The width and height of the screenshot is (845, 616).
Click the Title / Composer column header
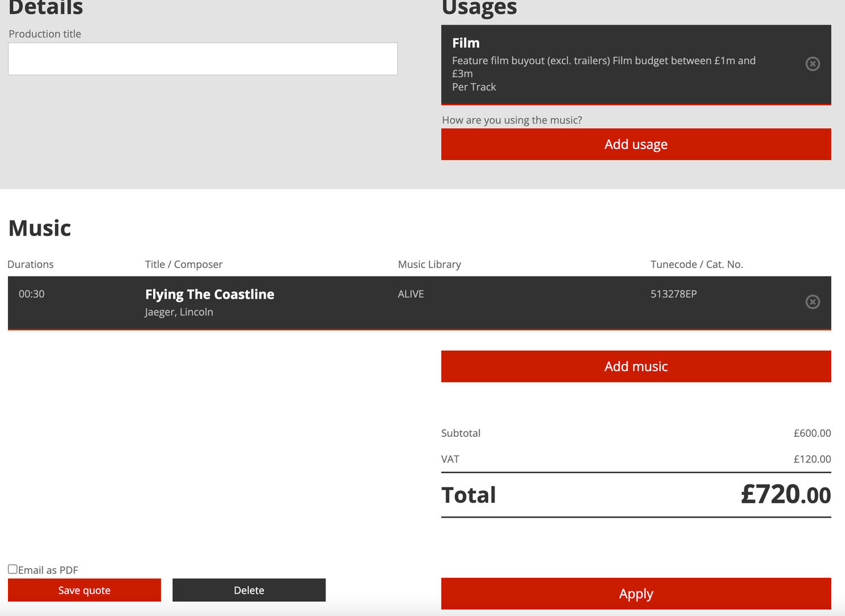(x=183, y=264)
